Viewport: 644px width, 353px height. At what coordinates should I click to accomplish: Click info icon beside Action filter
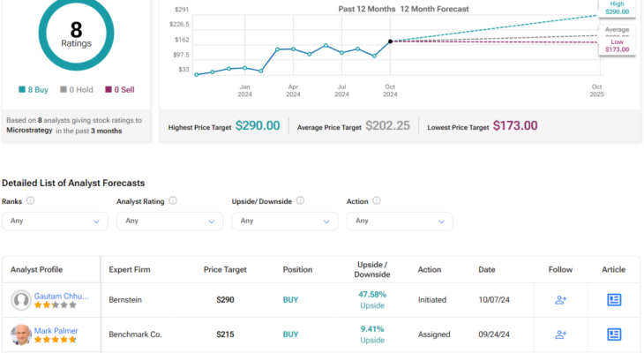coord(376,200)
